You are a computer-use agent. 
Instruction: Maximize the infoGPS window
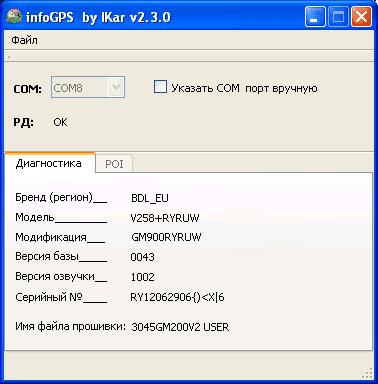[338, 17]
